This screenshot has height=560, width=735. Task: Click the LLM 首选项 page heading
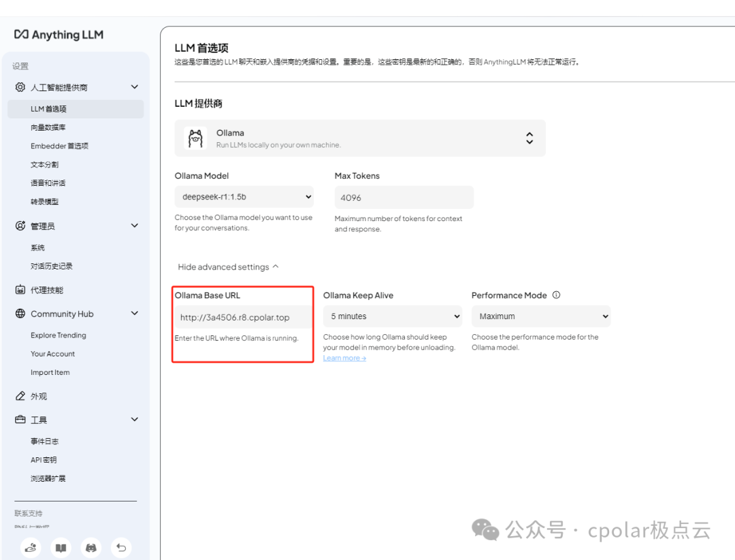click(x=201, y=48)
